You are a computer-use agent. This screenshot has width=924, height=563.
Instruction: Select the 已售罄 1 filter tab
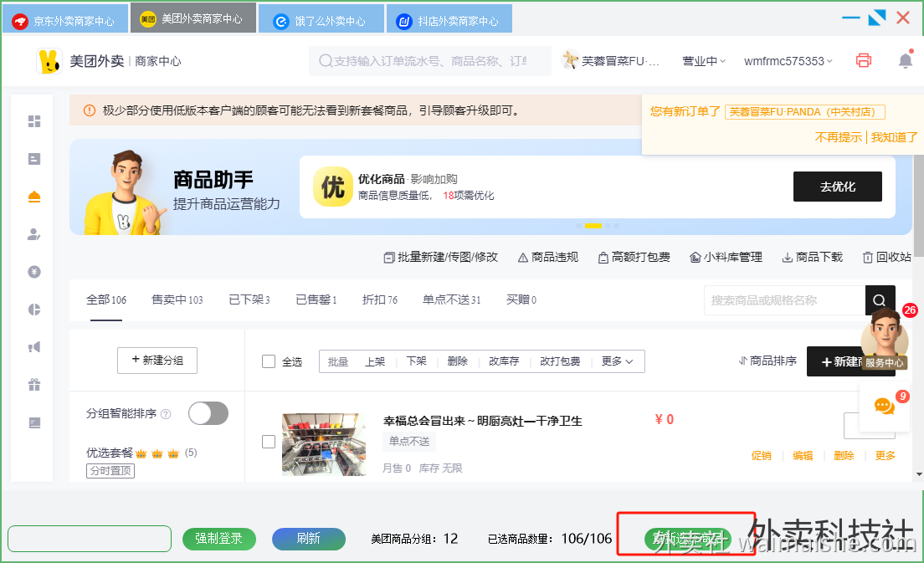coord(316,299)
